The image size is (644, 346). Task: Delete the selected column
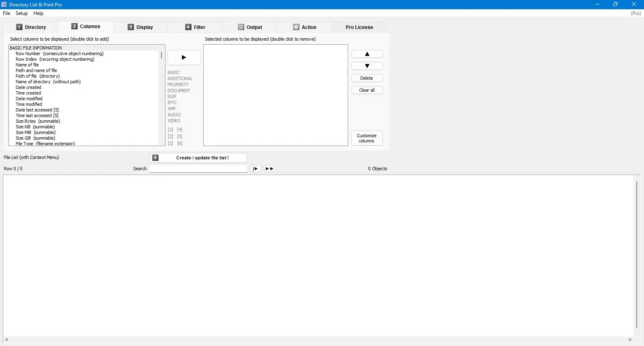click(367, 78)
